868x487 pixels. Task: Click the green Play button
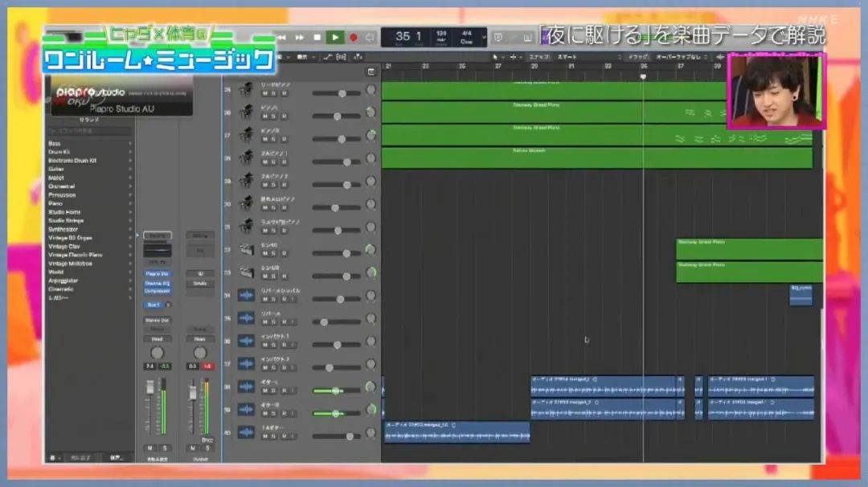[335, 38]
